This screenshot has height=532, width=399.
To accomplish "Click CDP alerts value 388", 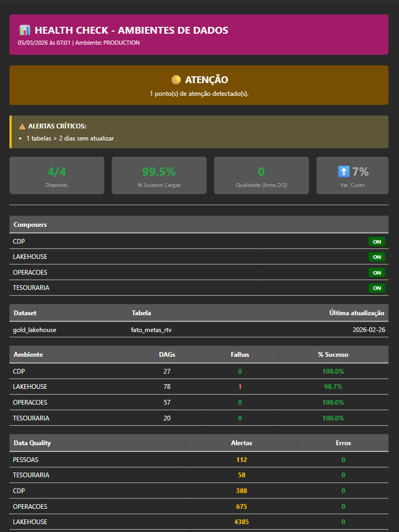I will [242, 491].
